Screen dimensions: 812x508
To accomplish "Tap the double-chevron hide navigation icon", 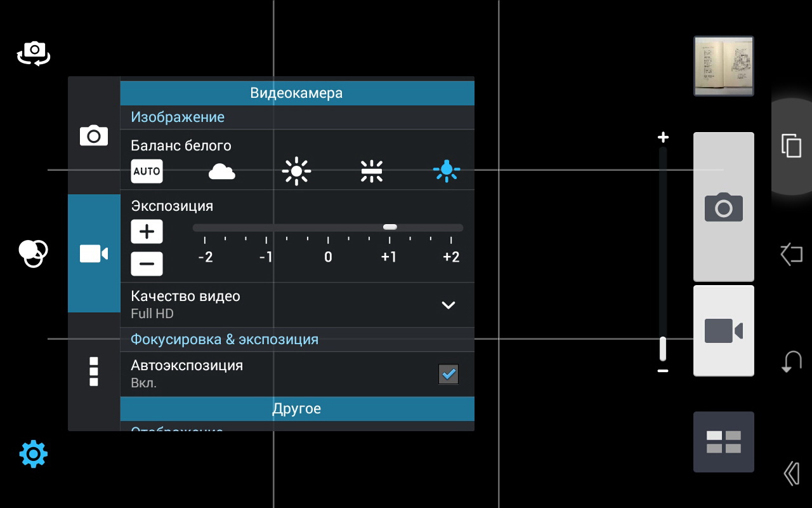I will click(x=791, y=473).
